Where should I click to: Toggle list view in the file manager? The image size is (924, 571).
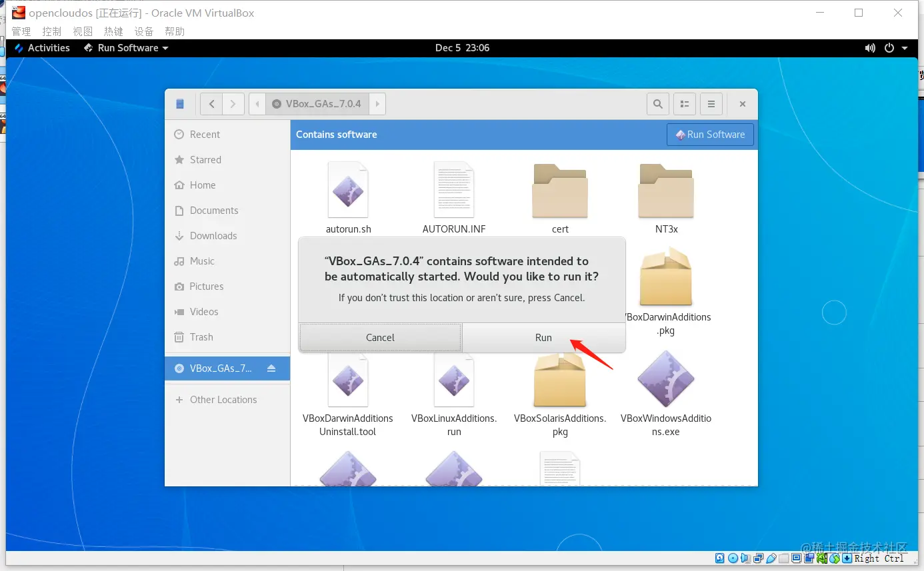pos(685,104)
